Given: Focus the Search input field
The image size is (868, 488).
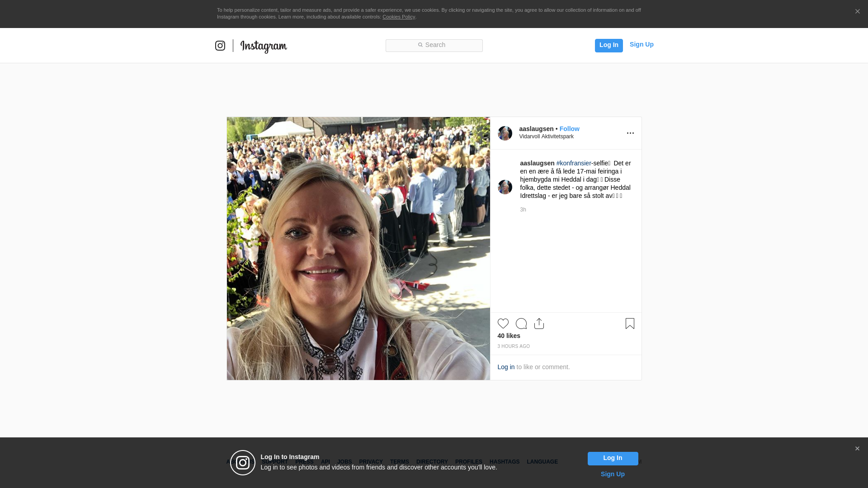Looking at the screenshot, I should click(x=434, y=46).
